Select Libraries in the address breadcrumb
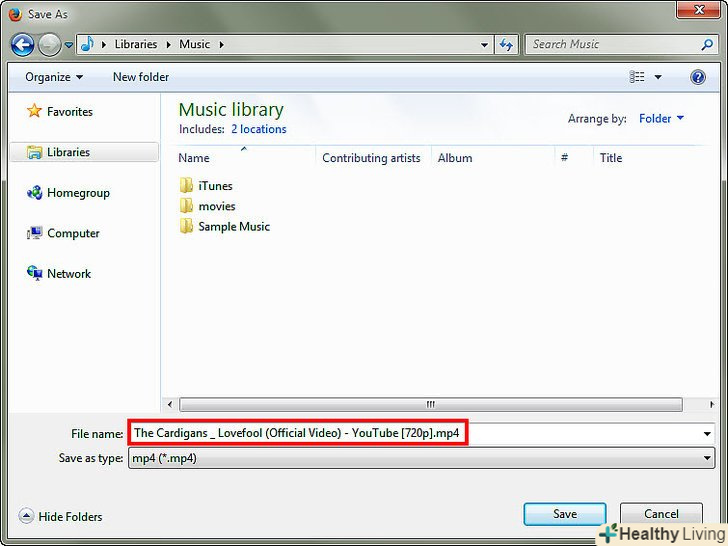Viewport: 728px width, 546px height. pyautogui.click(x=136, y=44)
